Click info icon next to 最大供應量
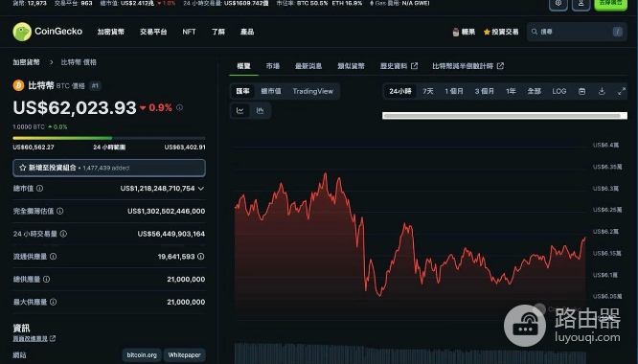This screenshot has height=364, width=638. (x=53, y=302)
